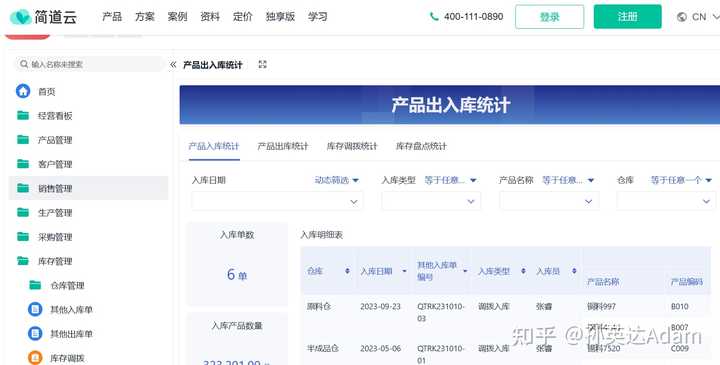Open 其他入库单编号 column dropdown arrow
This screenshot has width=720, height=365.
tap(465, 271)
